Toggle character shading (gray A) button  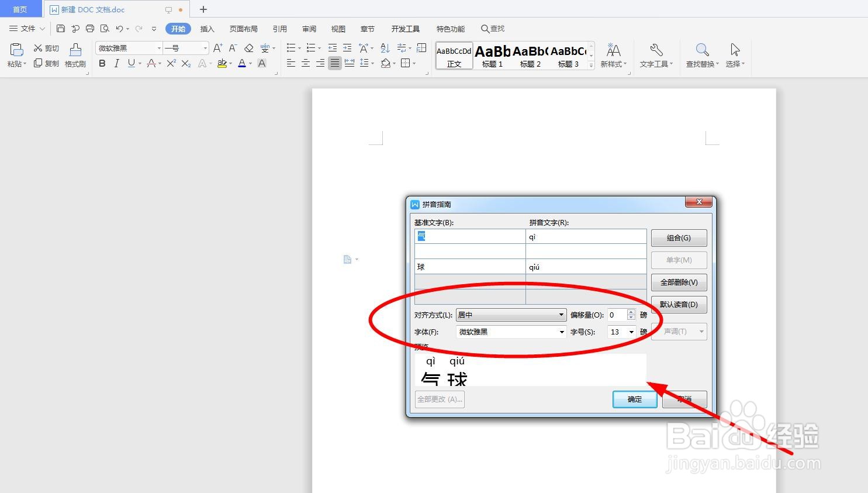click(262, 63)
